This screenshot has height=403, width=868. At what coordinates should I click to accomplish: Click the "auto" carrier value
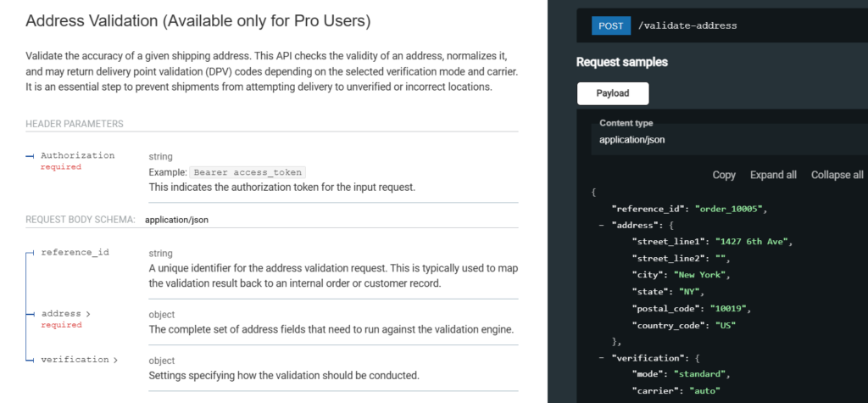pos(704,391)
